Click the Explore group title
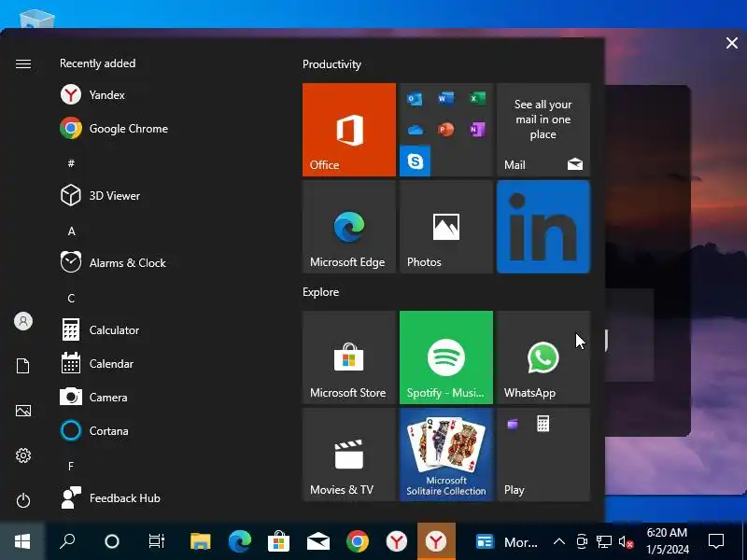 click(x=320, y=292)
